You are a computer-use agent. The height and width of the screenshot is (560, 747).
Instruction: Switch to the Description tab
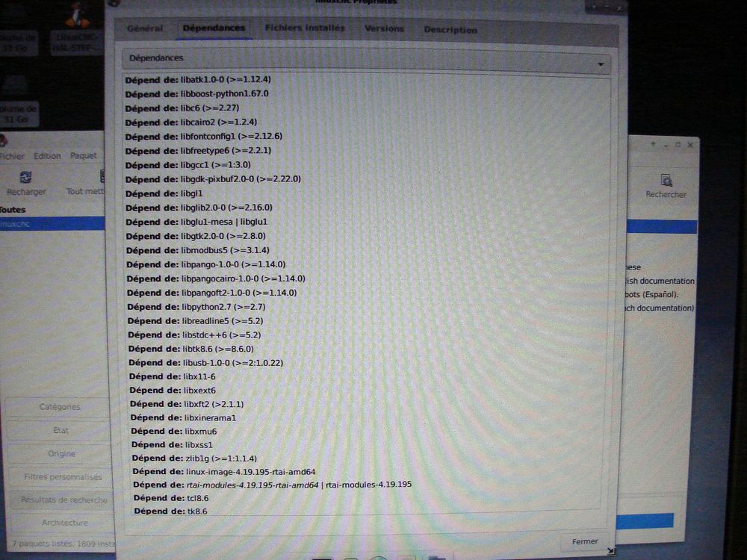tap(450, 30)
